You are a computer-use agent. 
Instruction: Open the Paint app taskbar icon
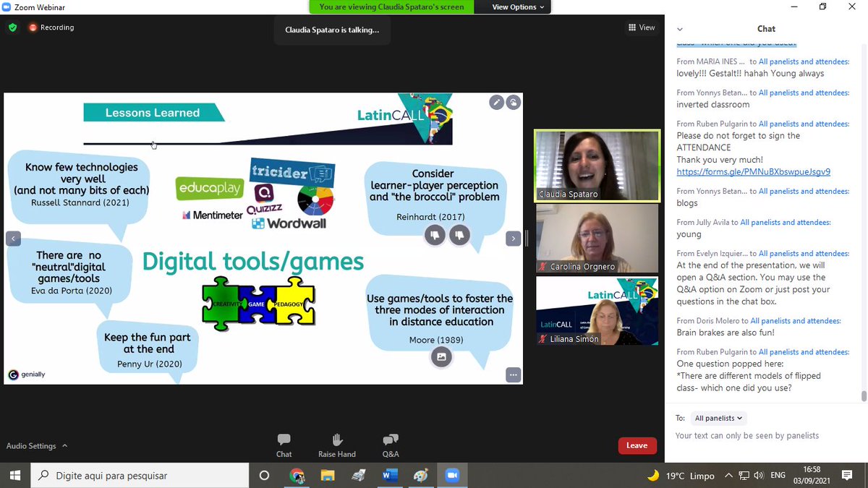[x=421, y=475]
